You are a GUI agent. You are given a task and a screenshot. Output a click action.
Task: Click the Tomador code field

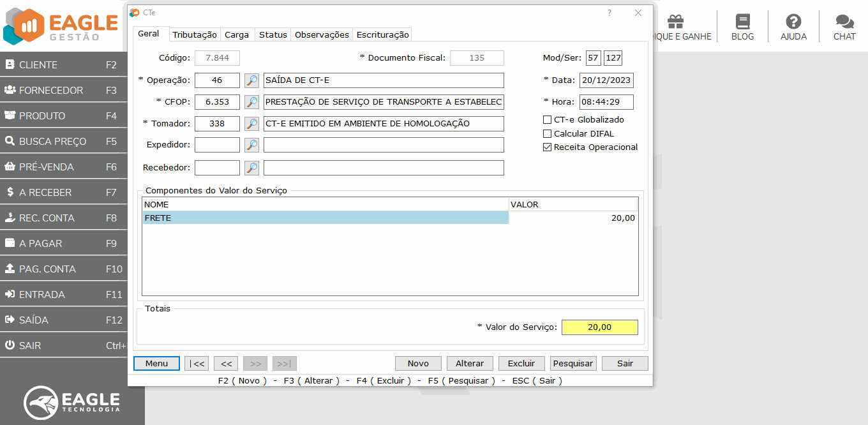tap(217, 124)
